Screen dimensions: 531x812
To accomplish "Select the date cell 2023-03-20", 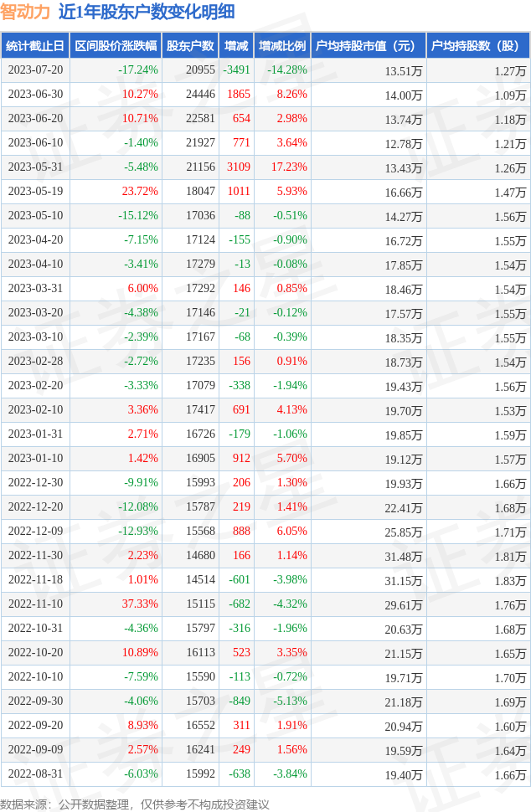I will click(35, 313).
